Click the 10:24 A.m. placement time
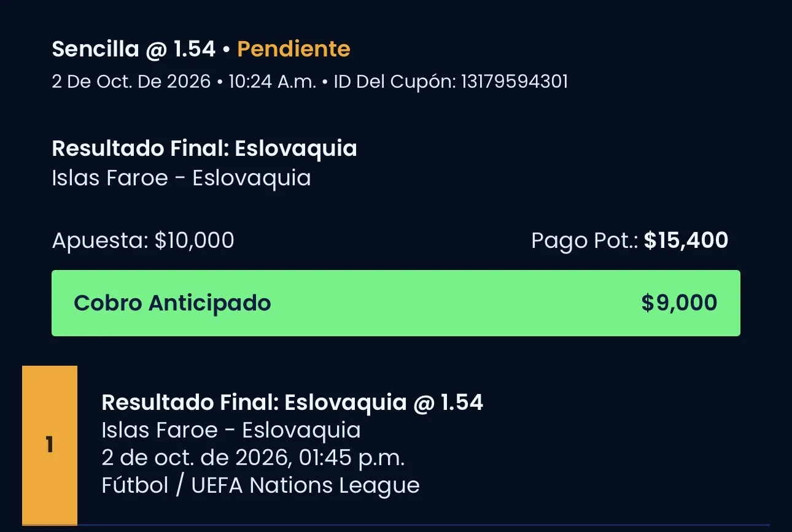The height and width of the screenshot is (532, 792). (273, 82)
